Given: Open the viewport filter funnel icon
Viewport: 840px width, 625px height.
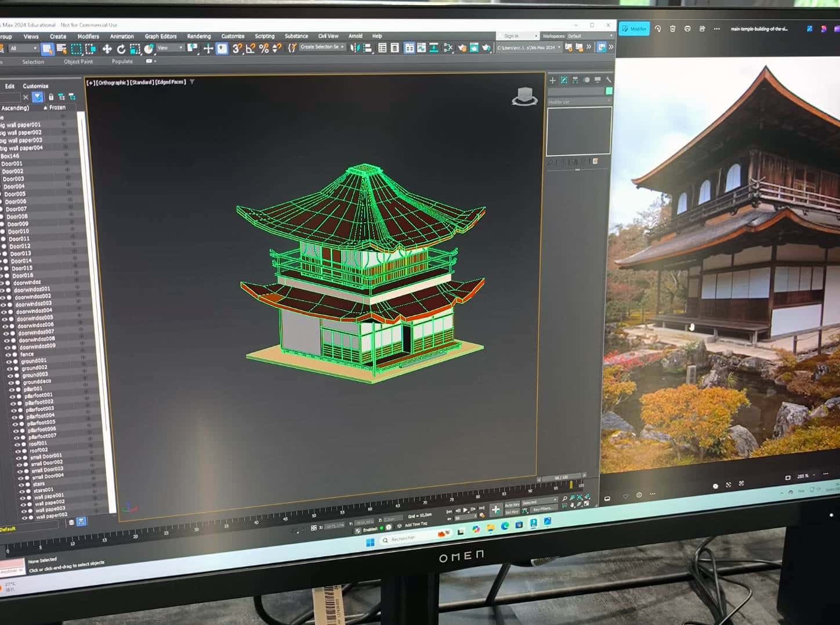Looking at the screenshot, I should (x=192, y=82).
